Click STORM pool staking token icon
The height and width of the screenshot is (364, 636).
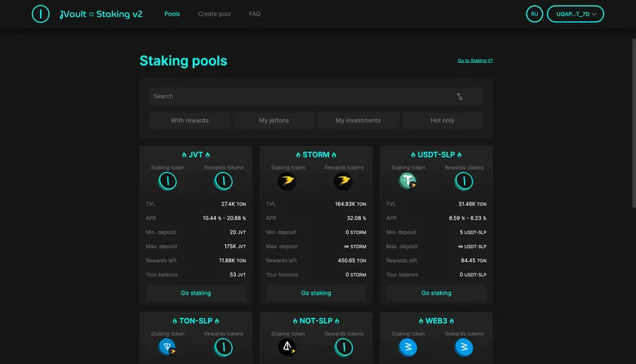(287, 181)
